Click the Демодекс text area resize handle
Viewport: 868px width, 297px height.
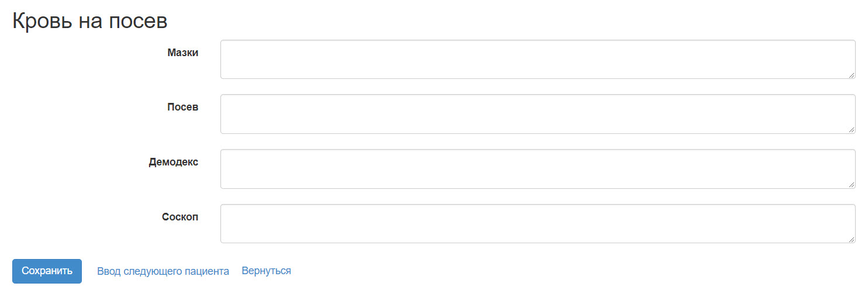tap(852, 185)
